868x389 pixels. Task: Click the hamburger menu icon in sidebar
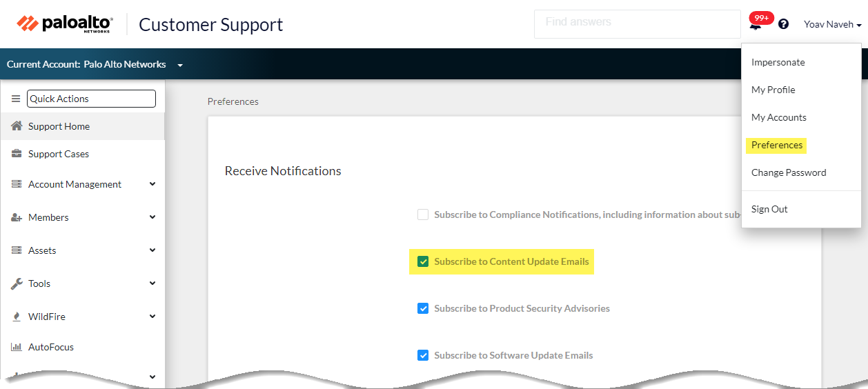pyautogui.click(x=16, y=99)
